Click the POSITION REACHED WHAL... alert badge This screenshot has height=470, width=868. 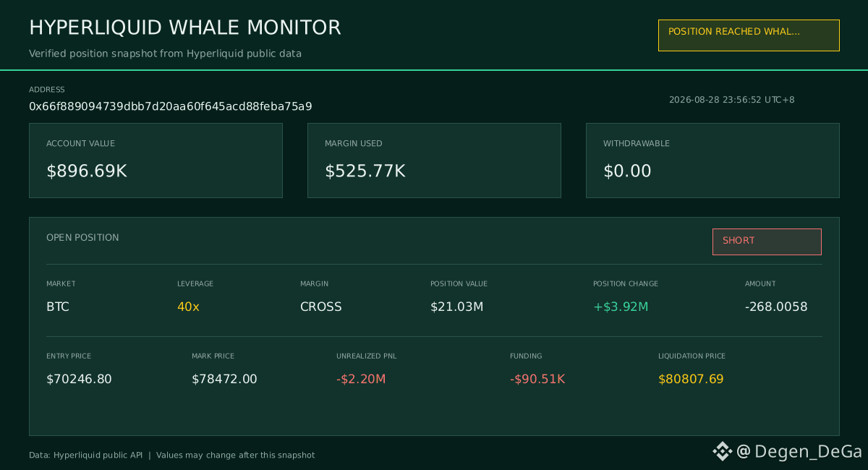(x=749, y=35)
